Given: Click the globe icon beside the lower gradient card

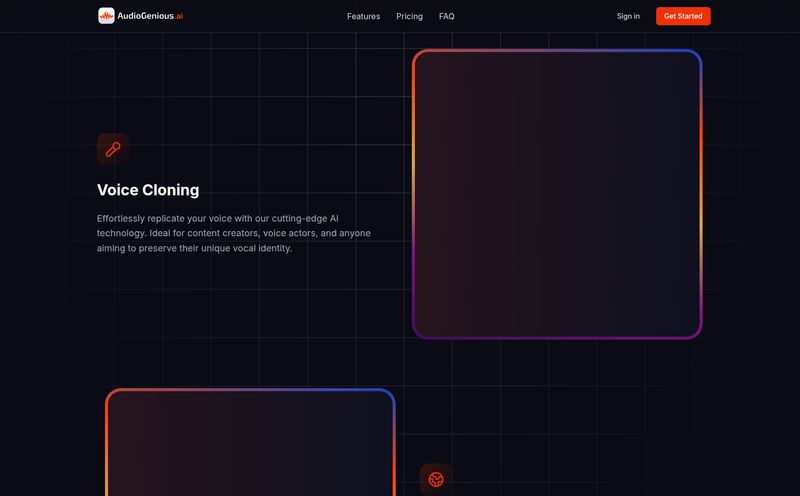Looking at the screenshot, I should (x=436, y=479).
